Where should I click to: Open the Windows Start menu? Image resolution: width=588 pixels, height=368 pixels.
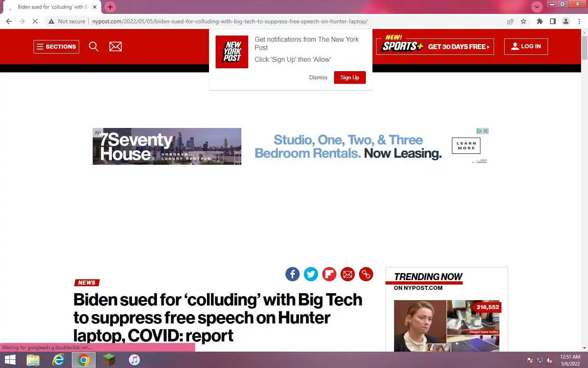pyautogui.click(x=10, y=360)
